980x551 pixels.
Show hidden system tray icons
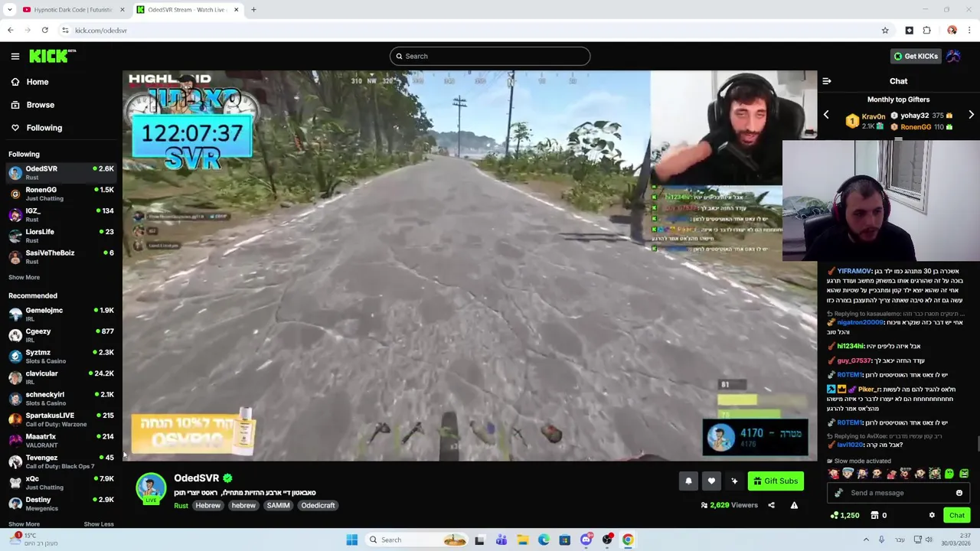pyautogui.click(x=866, y=540)
